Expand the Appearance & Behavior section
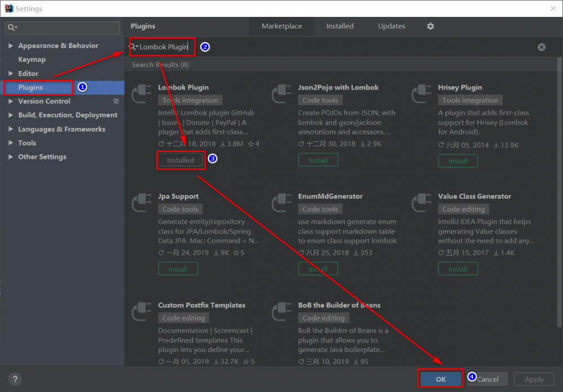 coord(11,46)
